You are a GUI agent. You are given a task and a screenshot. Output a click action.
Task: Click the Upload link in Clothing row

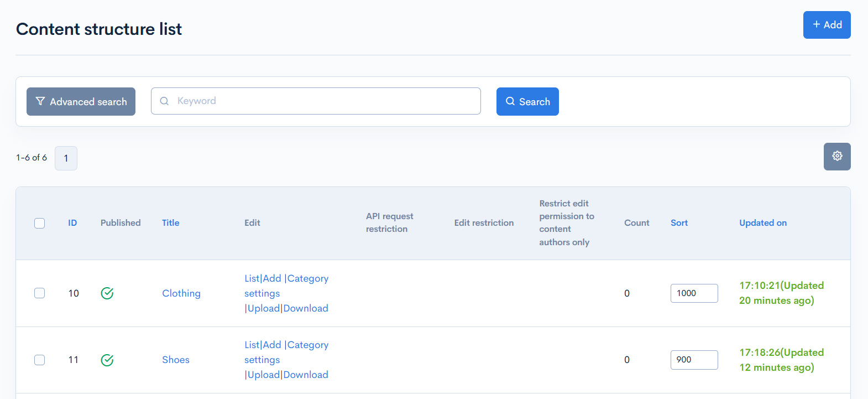tap(264, 308)
